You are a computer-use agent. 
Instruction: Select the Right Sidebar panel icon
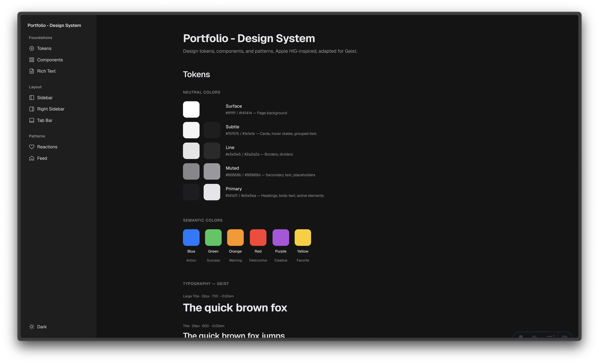pyautogui.click(x=32, y=109)
